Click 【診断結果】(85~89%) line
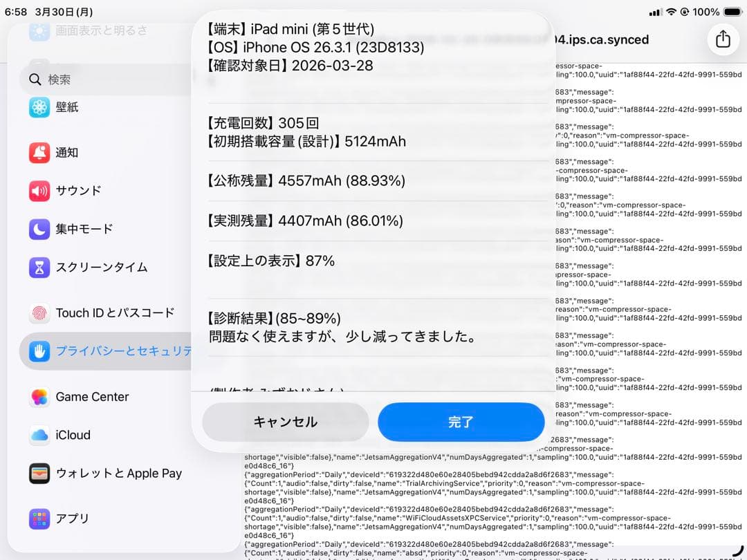This screenshot has width=747, height=560. point(274,318)
